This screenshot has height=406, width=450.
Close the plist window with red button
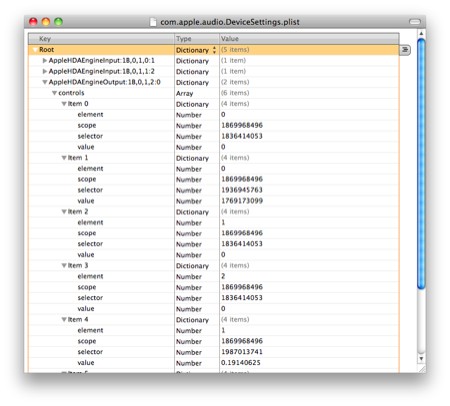[33, 22]
